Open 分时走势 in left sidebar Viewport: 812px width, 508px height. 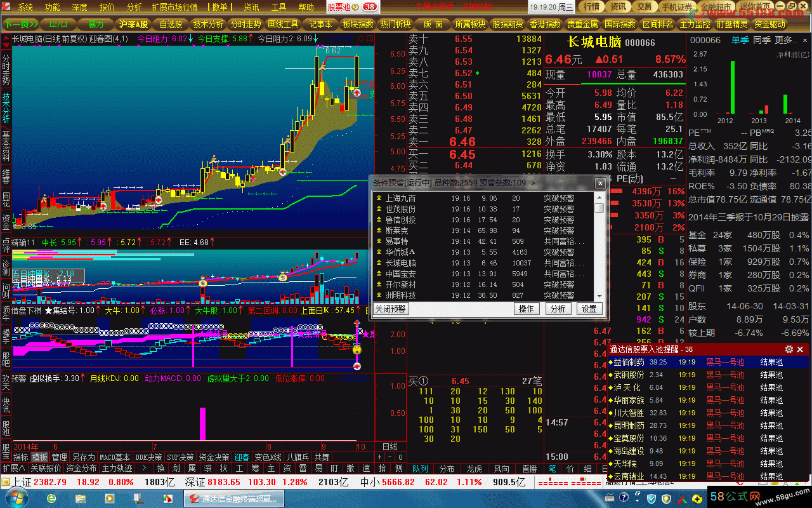click(6, 70)
